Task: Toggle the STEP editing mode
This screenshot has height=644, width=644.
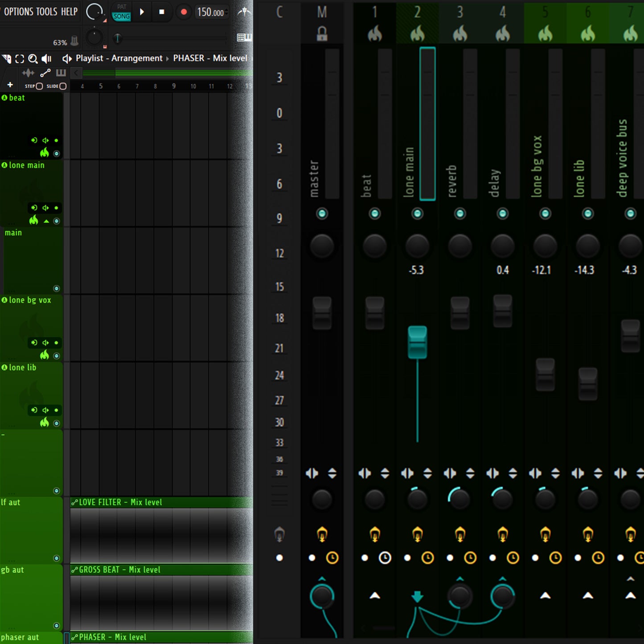Action: [x=34, y=86]
